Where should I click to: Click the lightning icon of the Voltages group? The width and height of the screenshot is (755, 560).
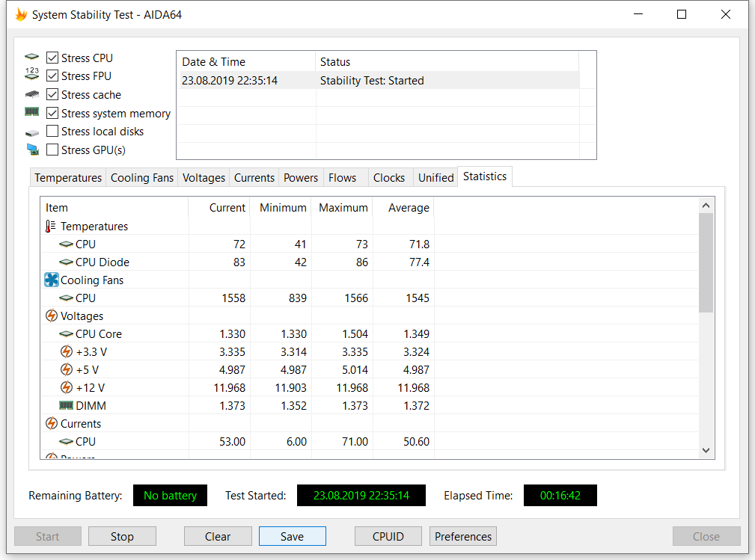pos(52,316)
